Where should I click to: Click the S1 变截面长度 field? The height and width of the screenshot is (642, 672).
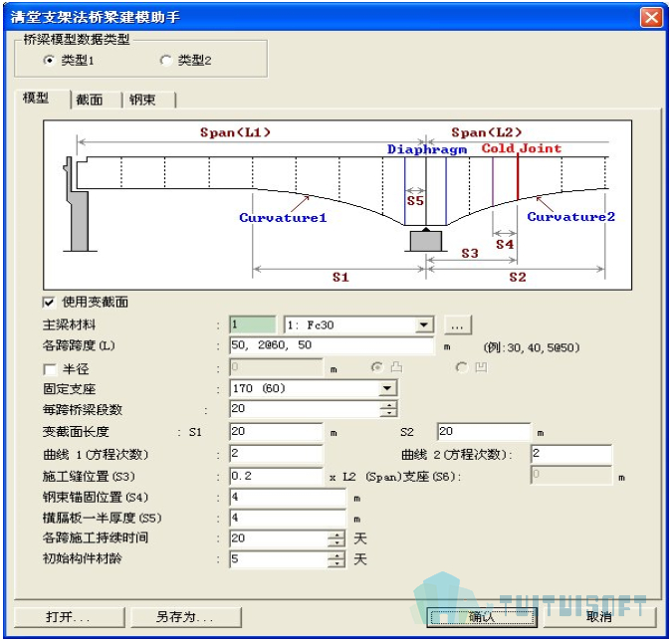point(277,432)
